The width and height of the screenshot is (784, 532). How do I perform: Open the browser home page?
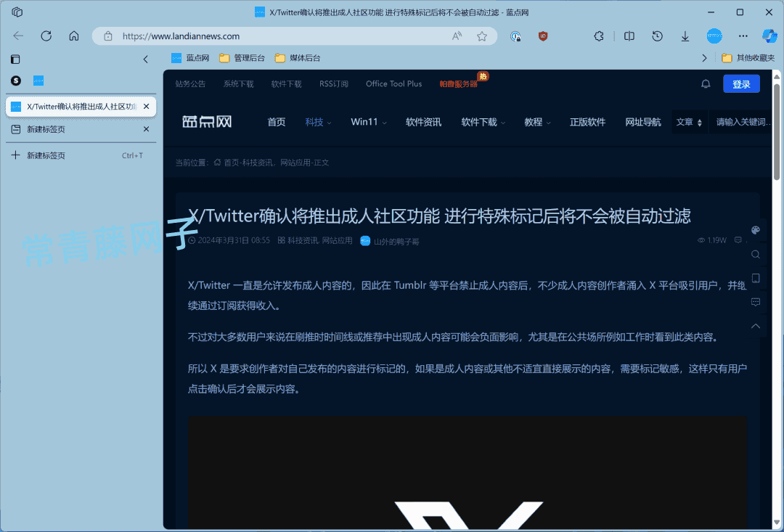tap(74, 36)
